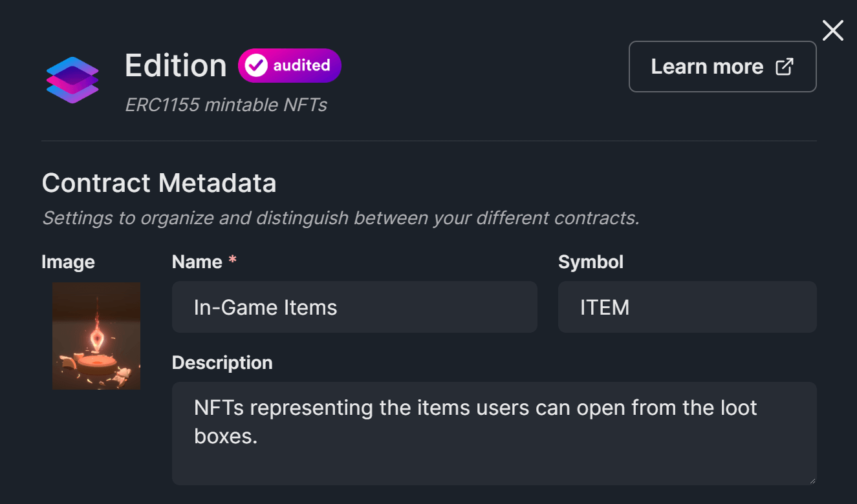Click the Name field label
The image size is (857, 504).
point(197,262)
